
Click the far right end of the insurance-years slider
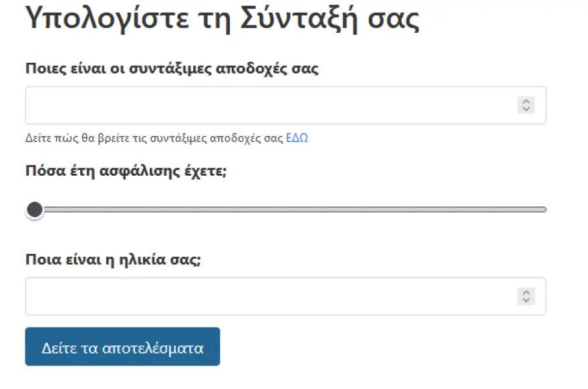[x=544, y=210]
